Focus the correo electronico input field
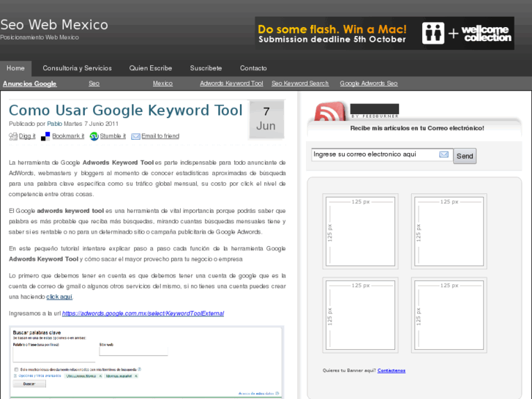Image resolution: width=532 pixels, height=399 pixels. [x=382, y=154]
